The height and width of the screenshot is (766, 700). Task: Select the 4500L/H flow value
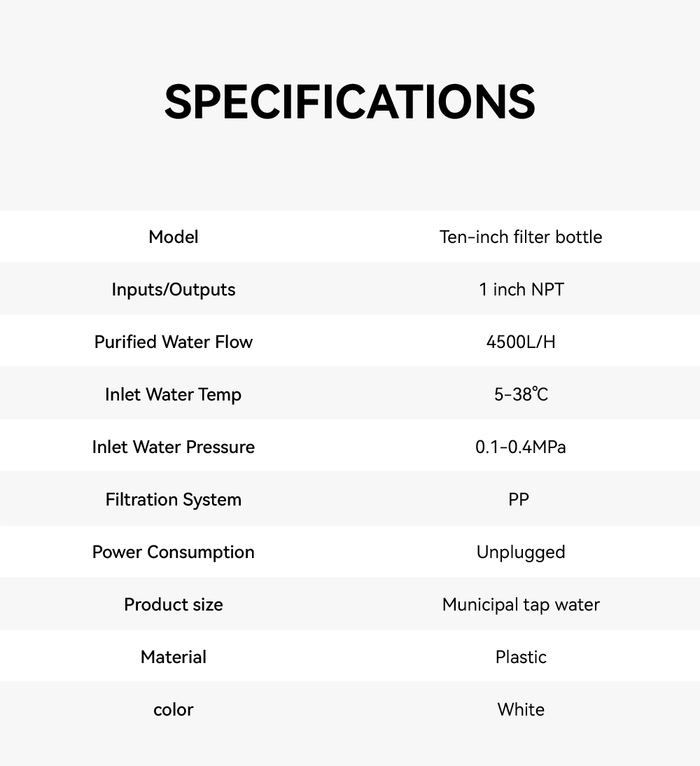point(521,342)
